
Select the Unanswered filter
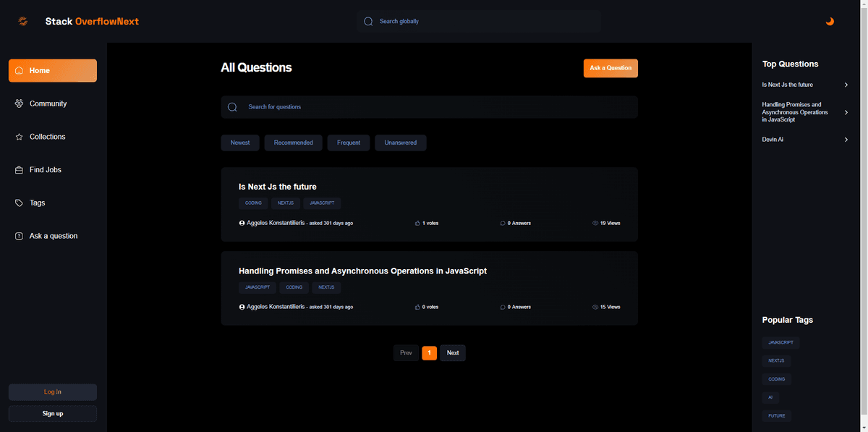[x=401, y=143]
